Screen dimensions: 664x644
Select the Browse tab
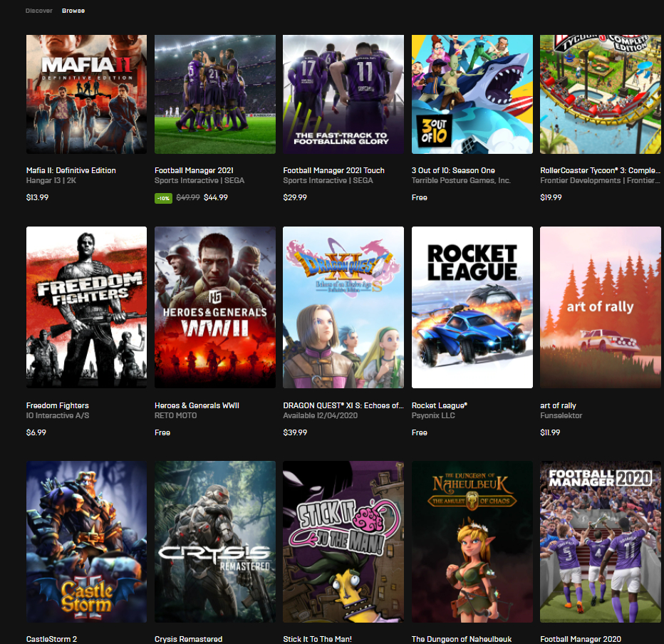[73, 11]
